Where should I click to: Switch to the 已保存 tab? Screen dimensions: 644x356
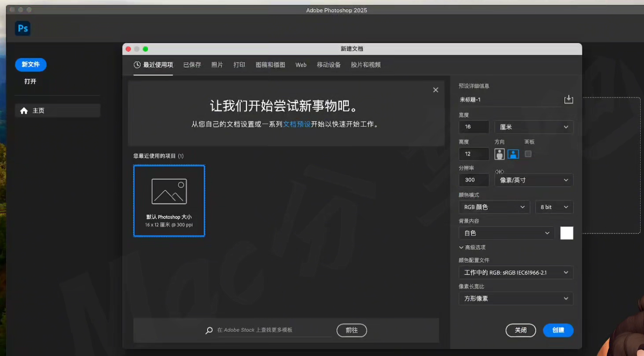point(192,65)
